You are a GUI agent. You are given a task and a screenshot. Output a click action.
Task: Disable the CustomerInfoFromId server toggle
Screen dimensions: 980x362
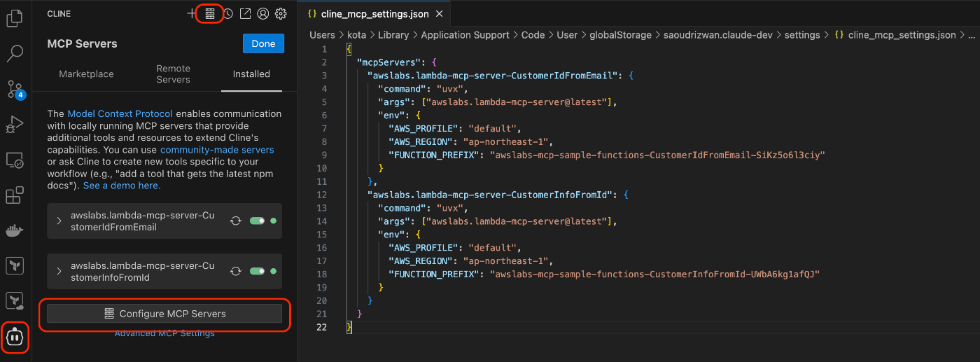pyautogui.click(x=257, y=271)
